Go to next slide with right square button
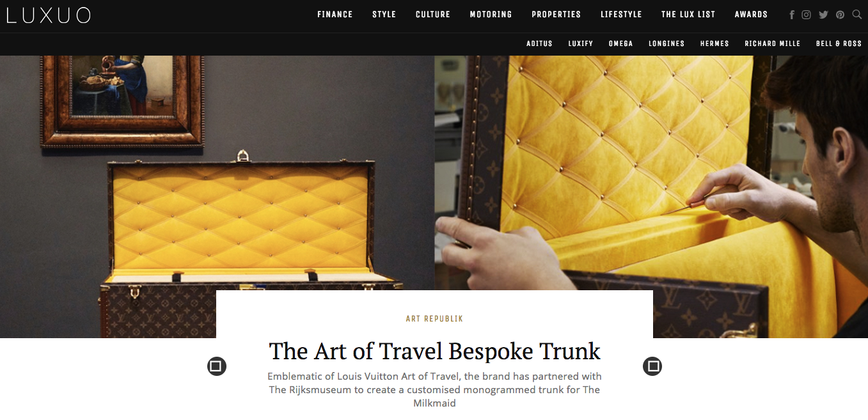868x420 pixels. pyautogui.click(x=652, y=366)
